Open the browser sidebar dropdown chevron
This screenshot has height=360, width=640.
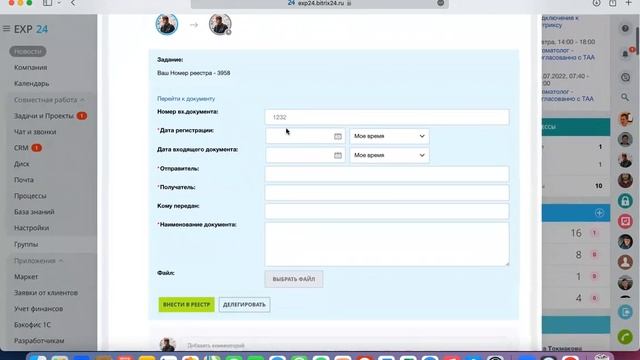pyautogui.click(x=59, y=3)
